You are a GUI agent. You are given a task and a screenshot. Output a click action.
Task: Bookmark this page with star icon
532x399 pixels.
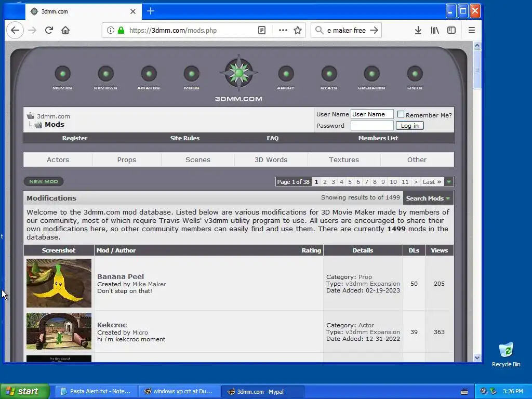point(298,30)
